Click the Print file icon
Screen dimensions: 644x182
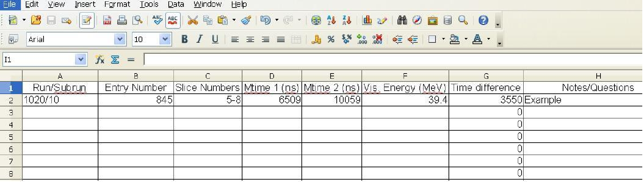(122, 21)
